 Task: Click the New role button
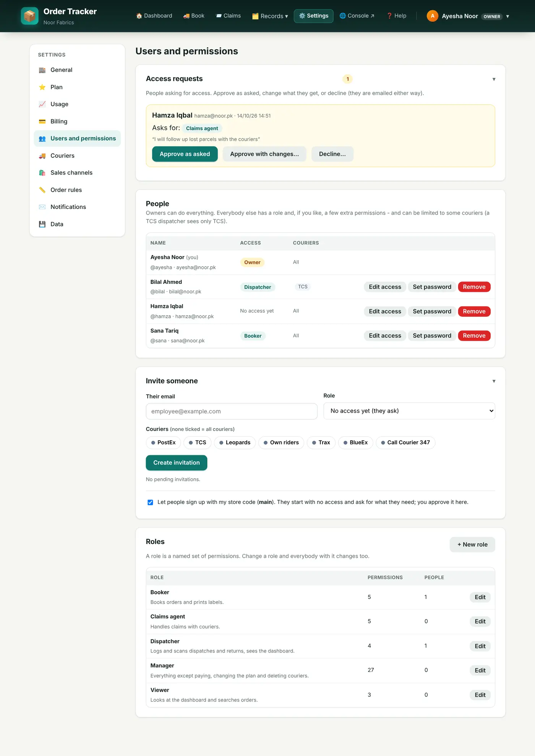coord(472,545)
